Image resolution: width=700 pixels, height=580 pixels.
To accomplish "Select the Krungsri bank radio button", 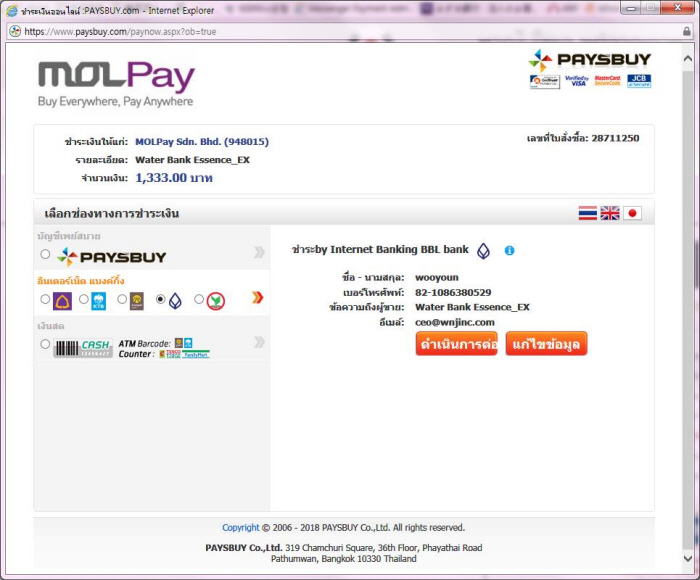I will pyautogui.click(x=122, y=299).
